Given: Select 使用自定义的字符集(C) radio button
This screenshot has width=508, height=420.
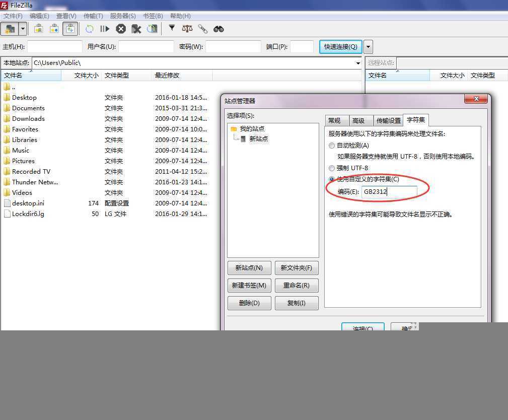Looking at the screenshot, I should [x=331, y=179].
